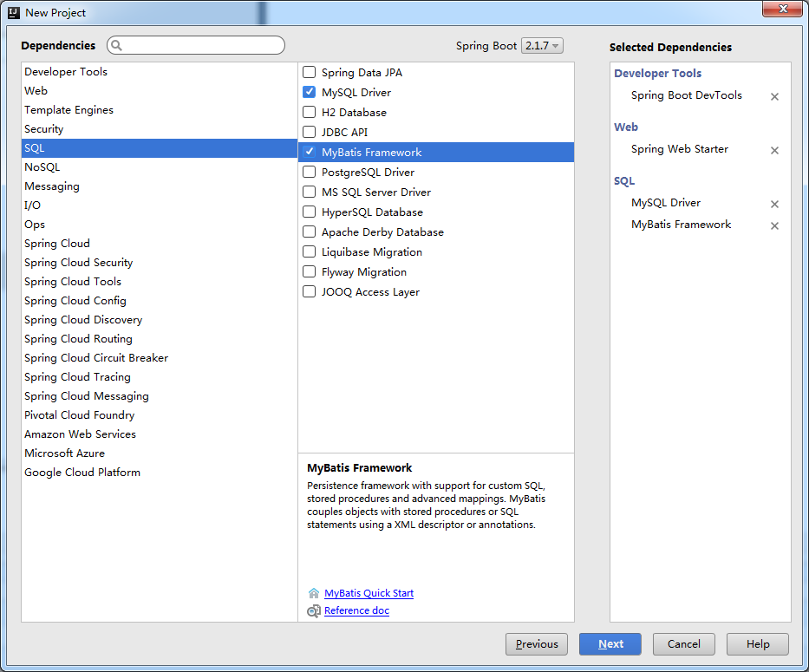Remove Spring Boot DevTools from selected dependencies
This screenshot has height=672, width=809.
(x=774, y=97)
